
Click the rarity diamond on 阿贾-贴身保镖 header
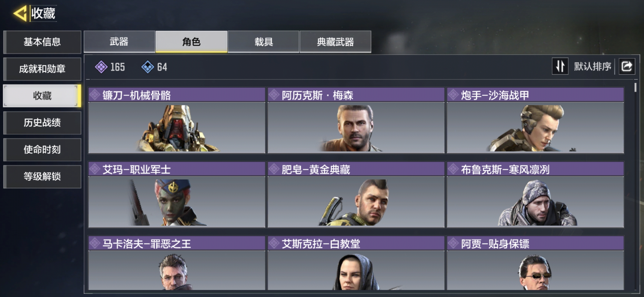click(453, 243)
